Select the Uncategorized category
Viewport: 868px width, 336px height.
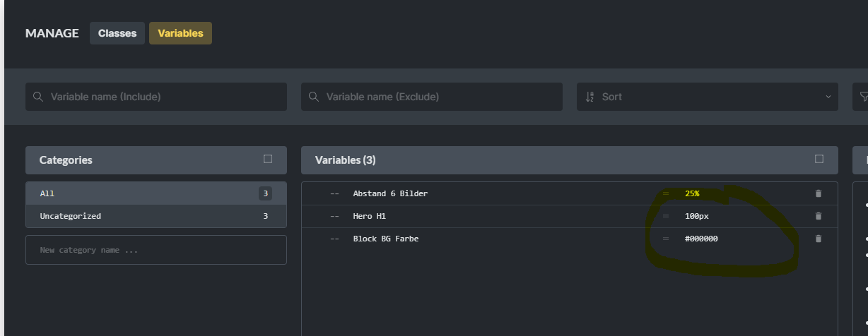pos(156,216)
